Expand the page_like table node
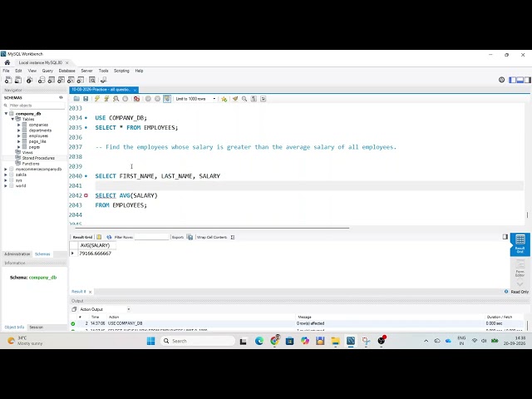The image size is (532, 399). pyautogui.click(x=19, y=141)
